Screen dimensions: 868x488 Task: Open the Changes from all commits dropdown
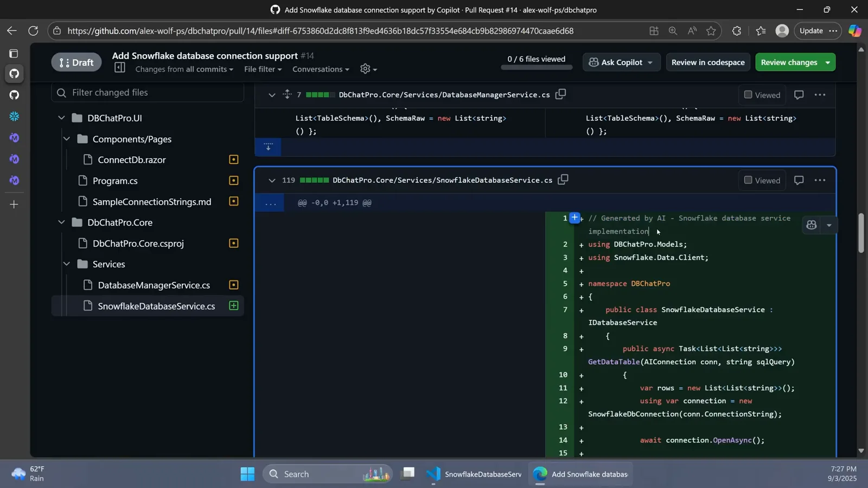(x=184, y=69)
